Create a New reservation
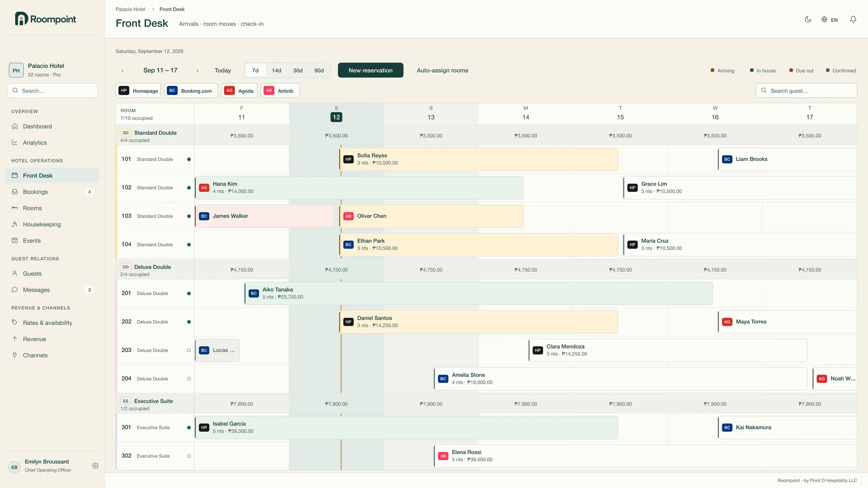The width and height of the screenshot is (868, 488). (370, 70)
